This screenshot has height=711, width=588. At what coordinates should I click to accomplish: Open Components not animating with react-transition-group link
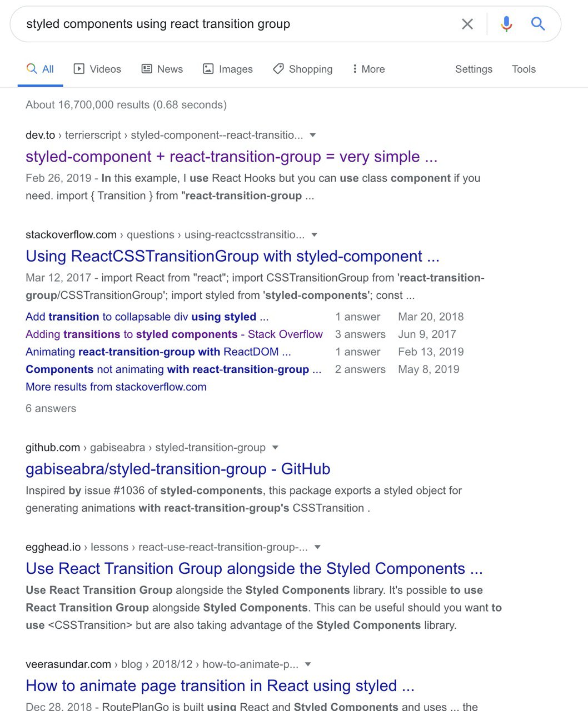pos(173,369)
